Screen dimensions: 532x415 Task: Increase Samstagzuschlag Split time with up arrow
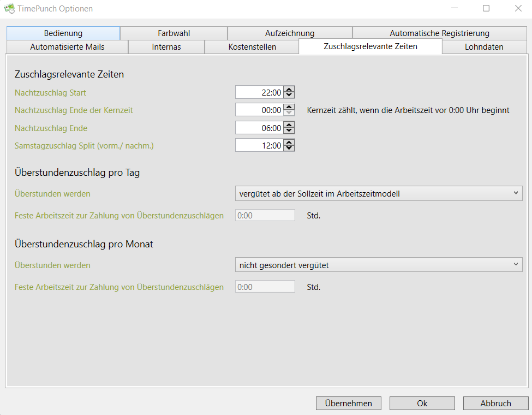289,142
